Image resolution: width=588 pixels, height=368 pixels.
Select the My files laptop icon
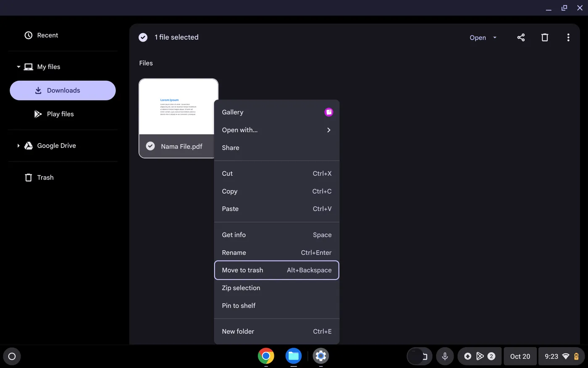[x=29, y=67]
